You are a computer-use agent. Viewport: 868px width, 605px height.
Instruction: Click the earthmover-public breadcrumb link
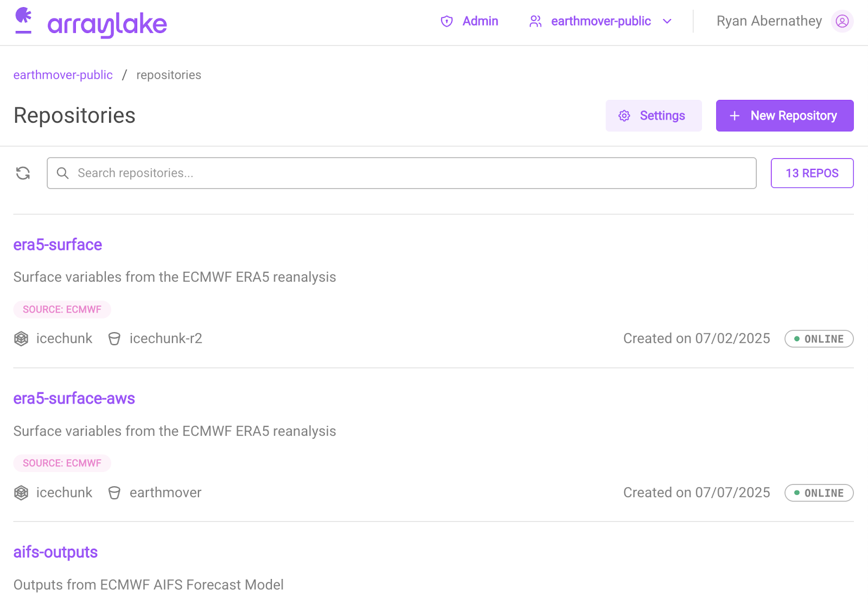(x=63, y=75)
